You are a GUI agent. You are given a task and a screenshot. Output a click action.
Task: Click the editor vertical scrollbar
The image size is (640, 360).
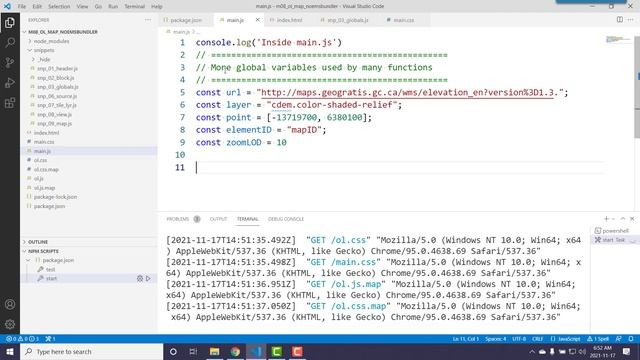click(x=637, y=88)
